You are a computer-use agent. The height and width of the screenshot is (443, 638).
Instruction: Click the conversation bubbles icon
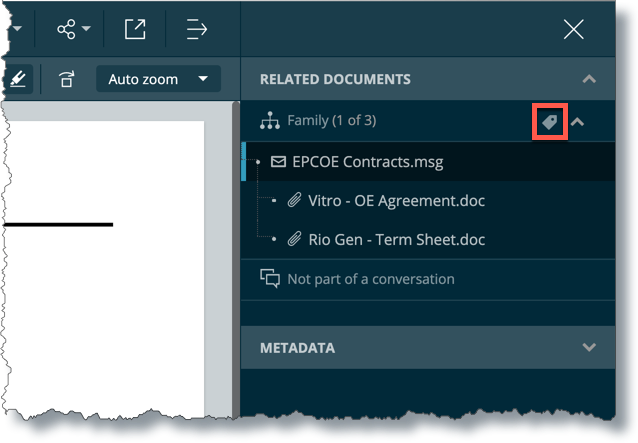[x=270, y=279]
